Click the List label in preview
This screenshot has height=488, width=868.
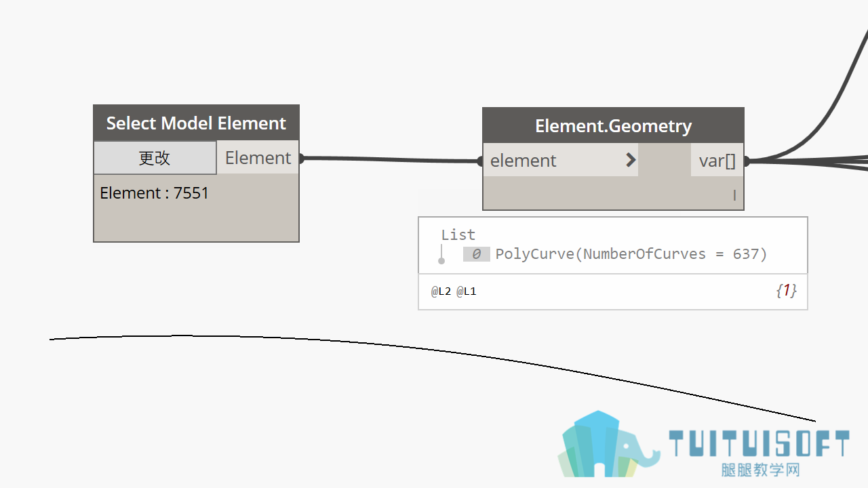458,235
